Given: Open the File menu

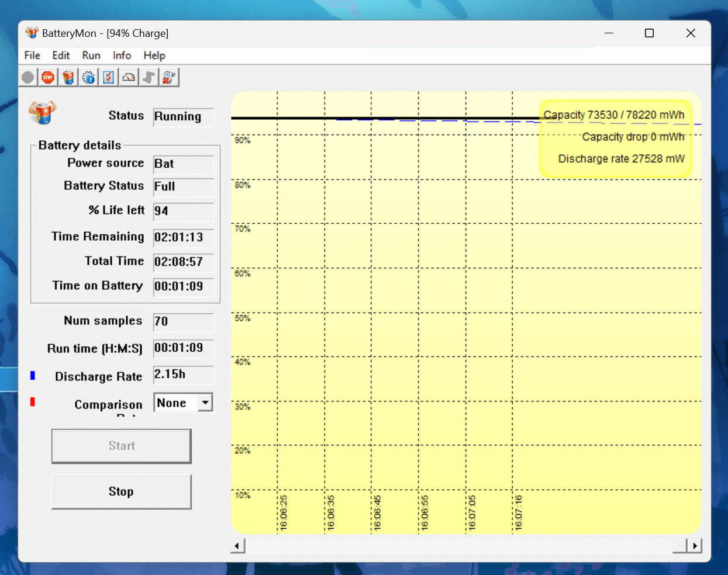Looking at the screenshot, I should click(32, 56).
